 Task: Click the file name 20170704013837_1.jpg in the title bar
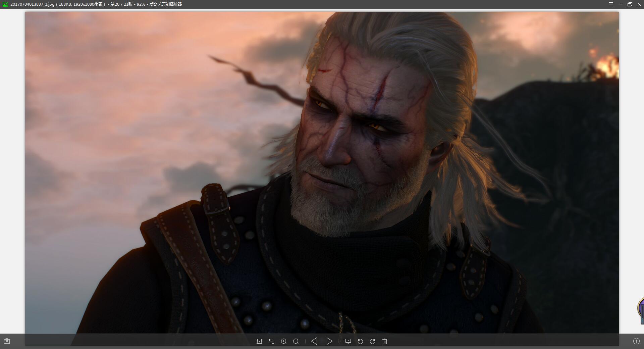tap(33, 4)
